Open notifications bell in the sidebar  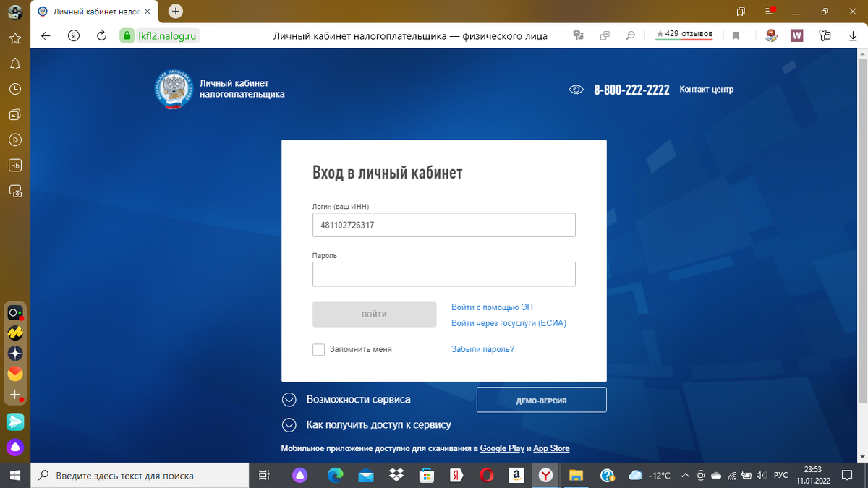click(x=14, y=64)
